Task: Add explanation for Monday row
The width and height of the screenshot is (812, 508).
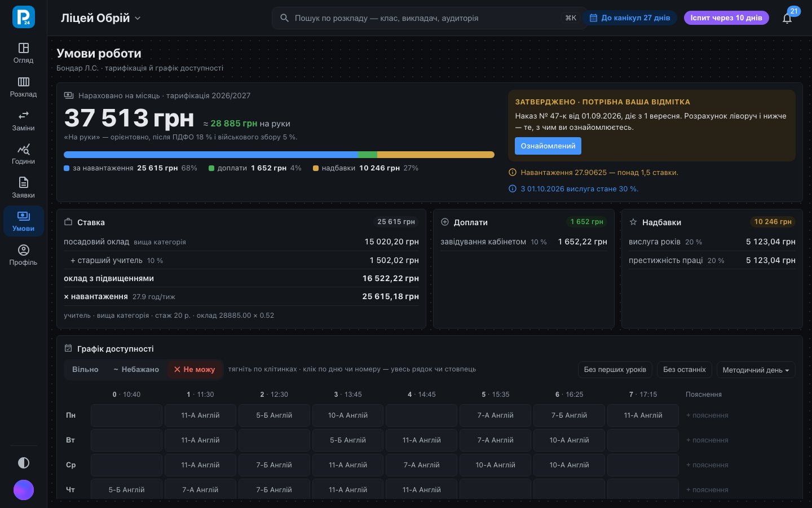Action: 707,415
